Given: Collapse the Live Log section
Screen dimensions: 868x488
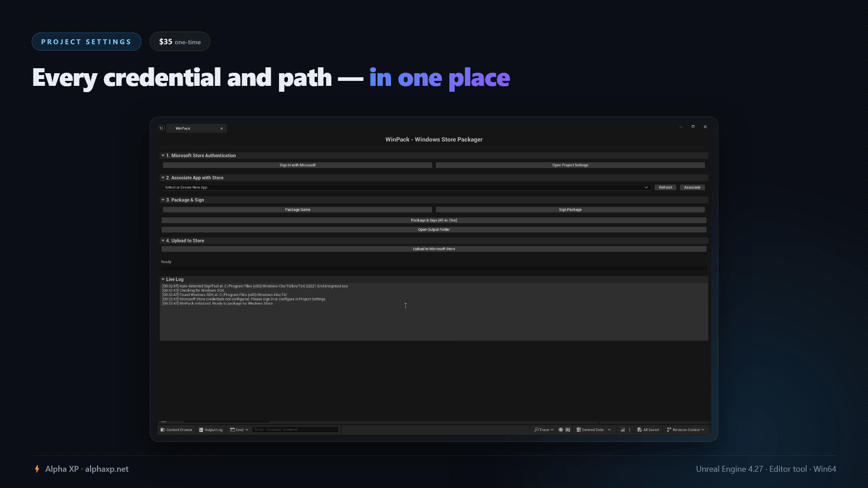Looking at the screenshot, I should click(x=163, y=279).
